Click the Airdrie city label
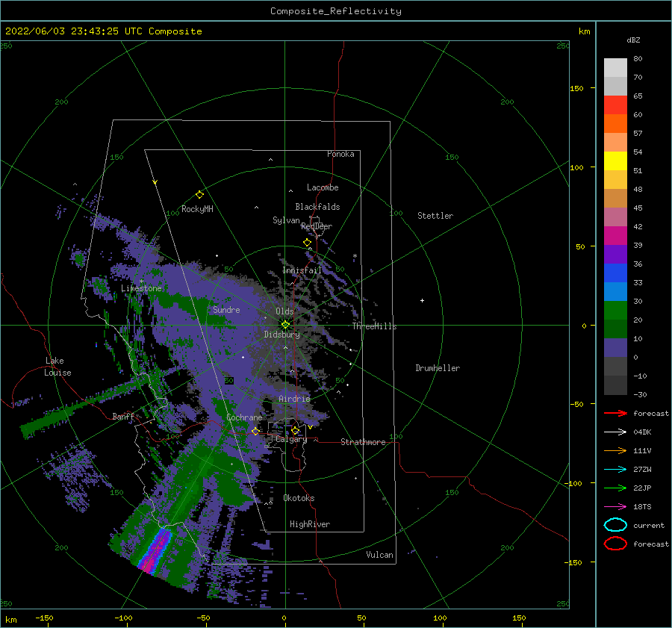 [294, 399]
